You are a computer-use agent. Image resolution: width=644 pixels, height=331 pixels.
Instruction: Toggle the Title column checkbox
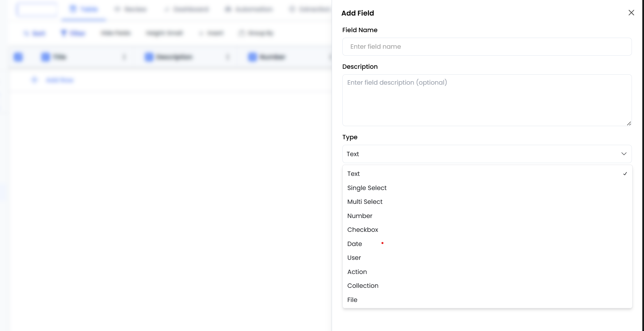[x=45, y=57]
